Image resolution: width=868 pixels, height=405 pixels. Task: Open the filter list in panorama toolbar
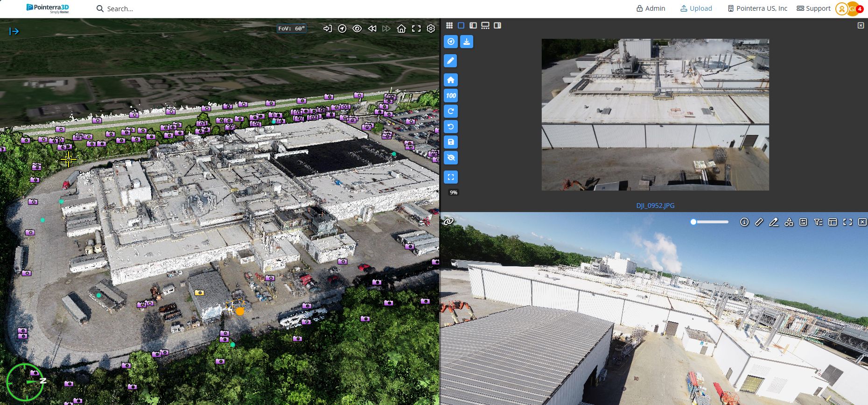tap(818, 222)
